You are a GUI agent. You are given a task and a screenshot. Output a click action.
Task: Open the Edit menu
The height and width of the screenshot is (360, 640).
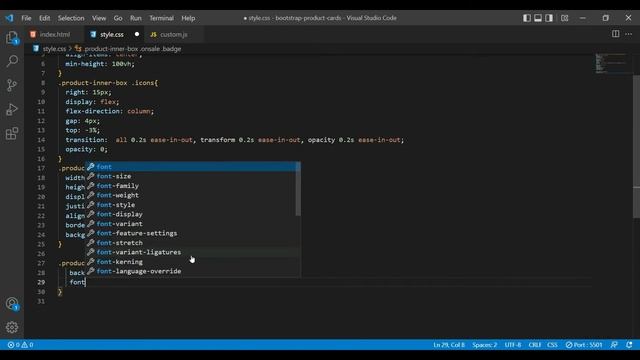(x=44, y=18)
